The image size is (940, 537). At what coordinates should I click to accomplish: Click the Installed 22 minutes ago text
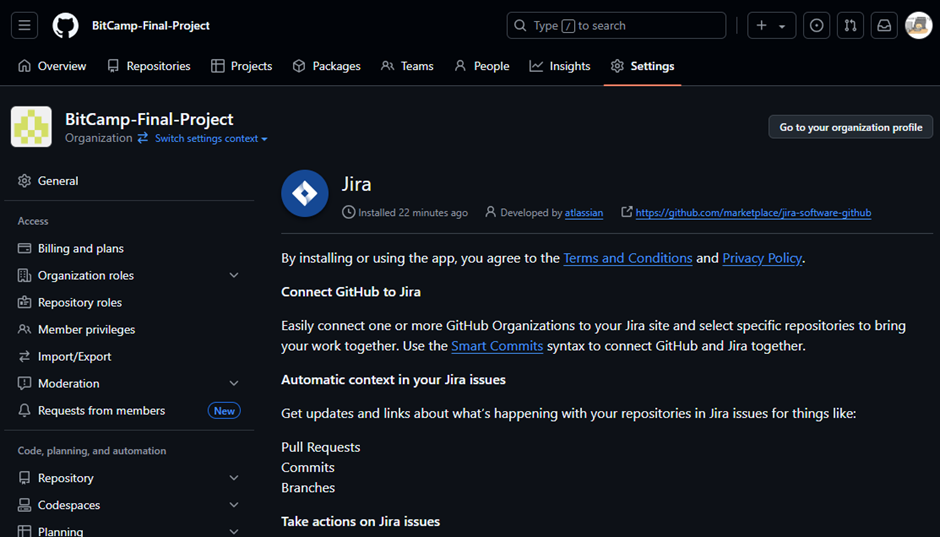pyautogui.click(x=412, y=212)
